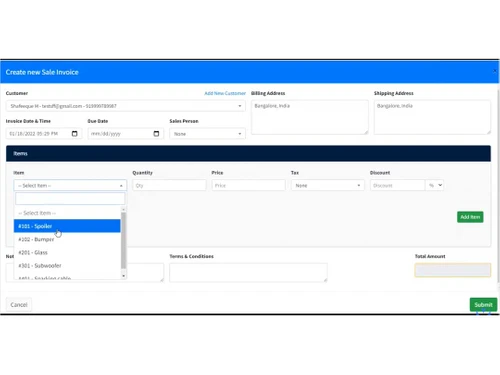Screen dimensions: 500x375
Task: Click the Total Amount field
Action: 453,270
